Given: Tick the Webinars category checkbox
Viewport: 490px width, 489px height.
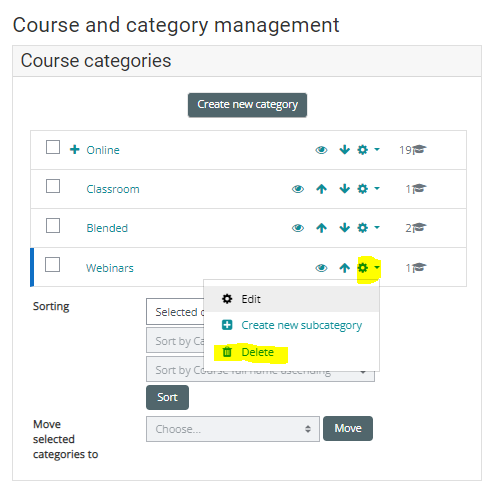Looking at the screenshot, I should point(52,265).
